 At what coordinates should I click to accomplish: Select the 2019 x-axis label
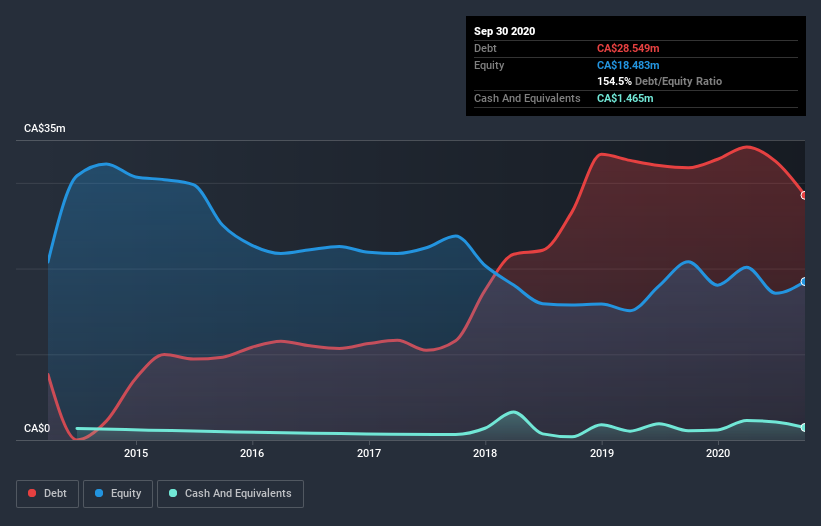click(x=602, y=453)
